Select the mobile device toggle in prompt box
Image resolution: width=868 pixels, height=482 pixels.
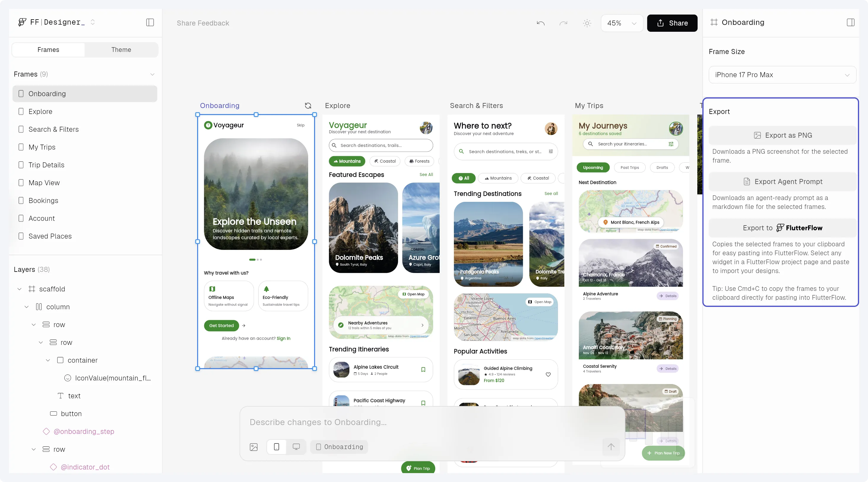pos(276,447)
